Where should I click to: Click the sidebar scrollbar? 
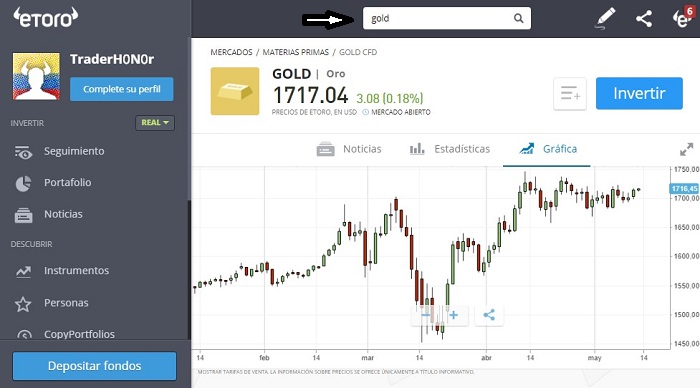[189, 270]
